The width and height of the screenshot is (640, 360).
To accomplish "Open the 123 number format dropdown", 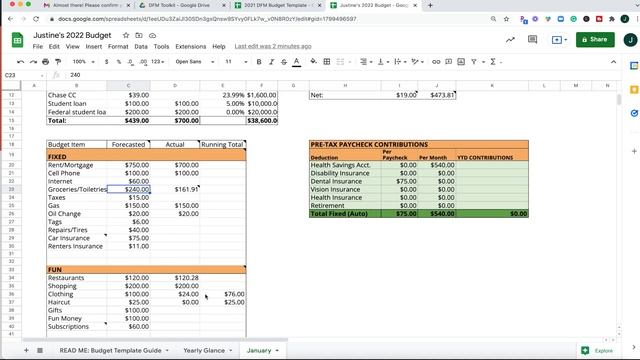I will [158, 62].
